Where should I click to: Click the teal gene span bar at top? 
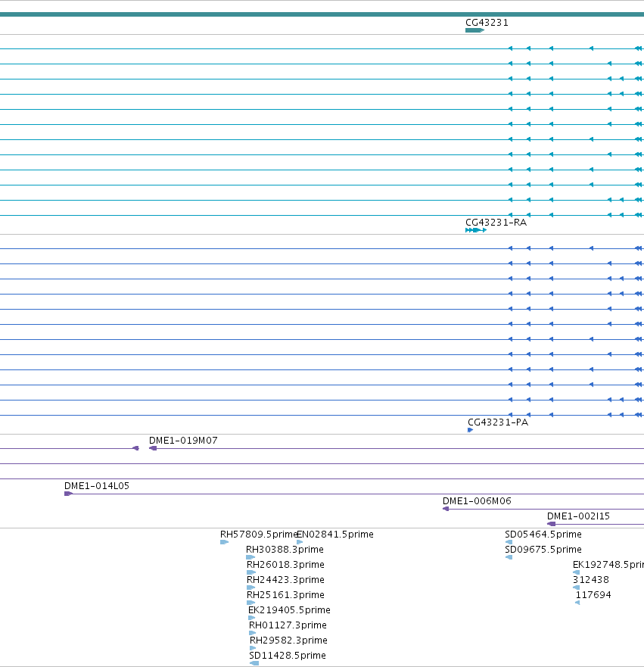point(322,14)
